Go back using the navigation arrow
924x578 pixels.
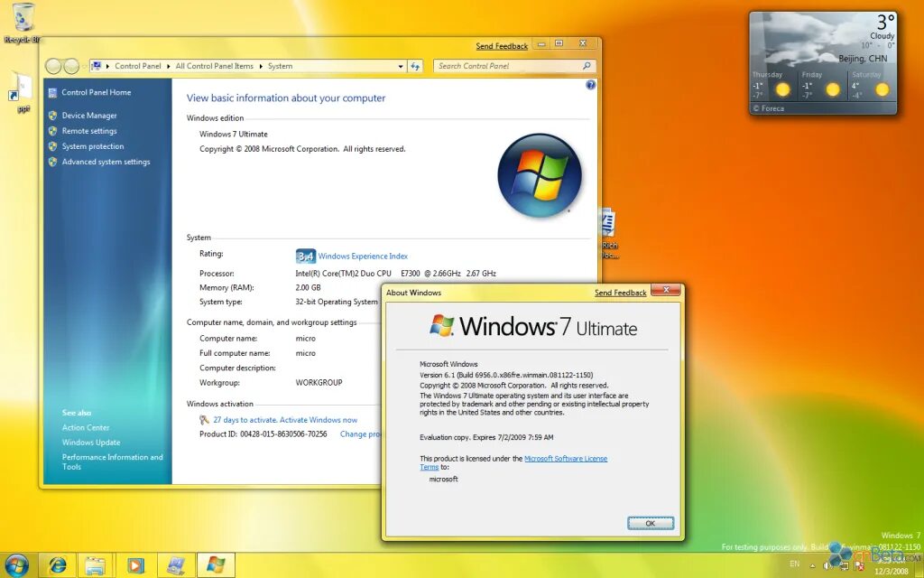pyautogui.click(x=53, y=66)
